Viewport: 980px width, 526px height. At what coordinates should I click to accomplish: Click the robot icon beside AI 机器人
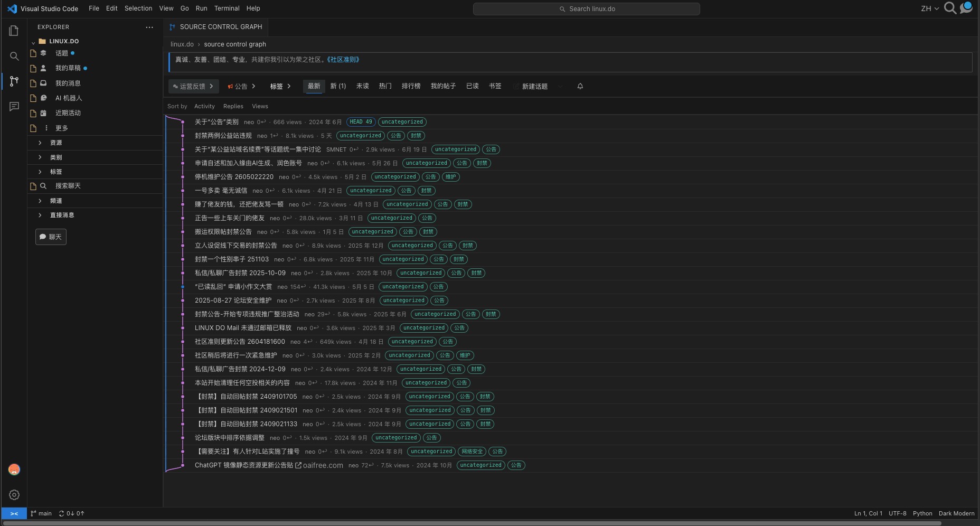(x=44, y=98)
